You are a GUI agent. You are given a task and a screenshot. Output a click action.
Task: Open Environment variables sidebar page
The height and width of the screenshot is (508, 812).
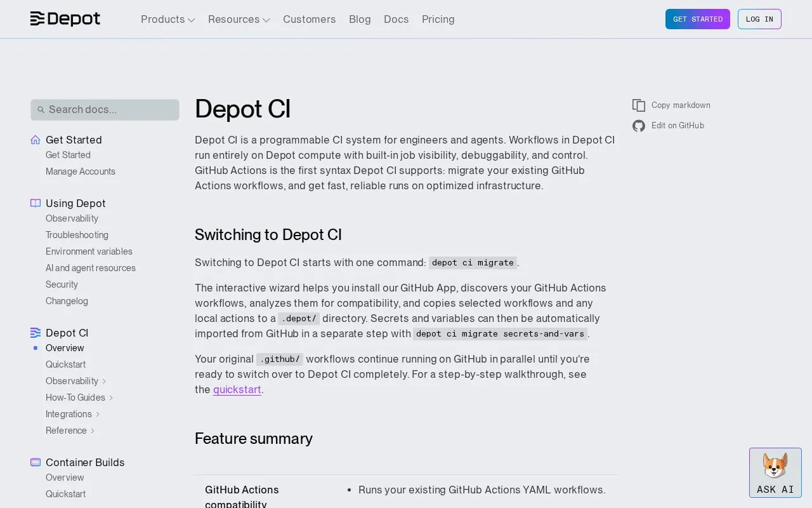[89, 251]
